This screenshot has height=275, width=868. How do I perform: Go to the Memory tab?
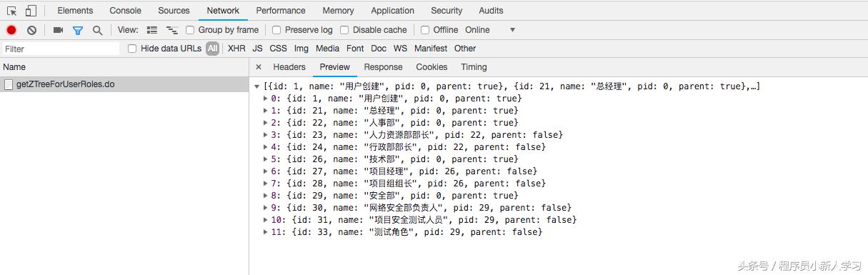(338, 11)
